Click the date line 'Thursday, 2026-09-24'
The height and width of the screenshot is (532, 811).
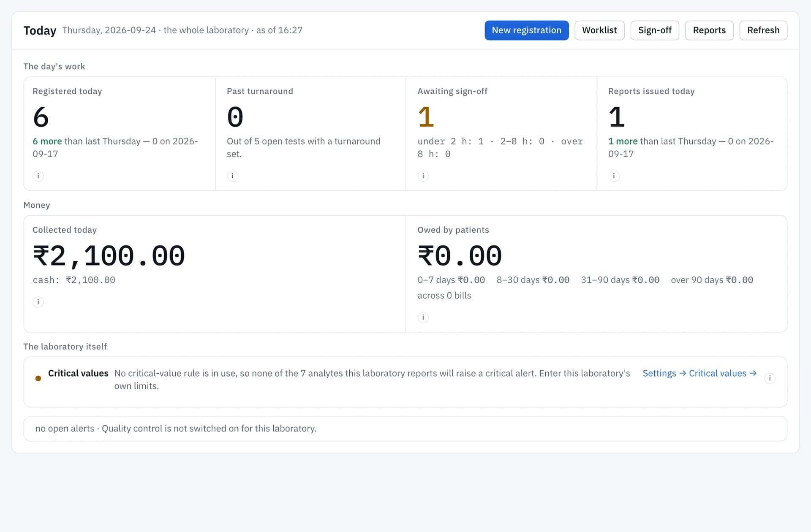109,30
